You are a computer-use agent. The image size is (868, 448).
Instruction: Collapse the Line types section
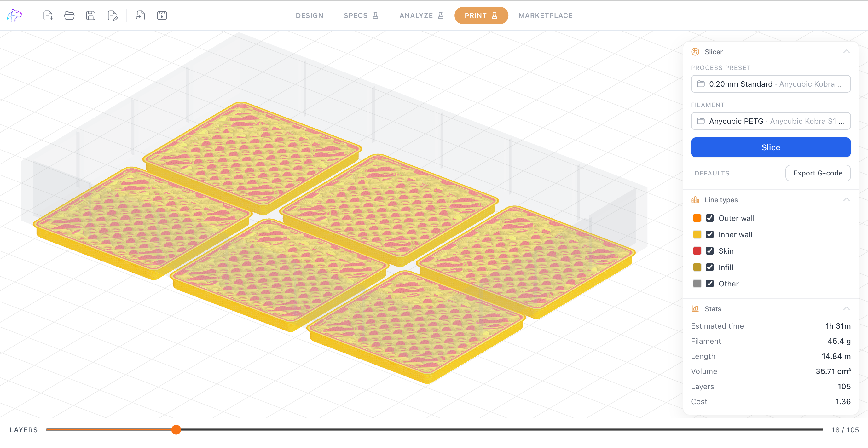pyautogui.click(x=847, y=200)
